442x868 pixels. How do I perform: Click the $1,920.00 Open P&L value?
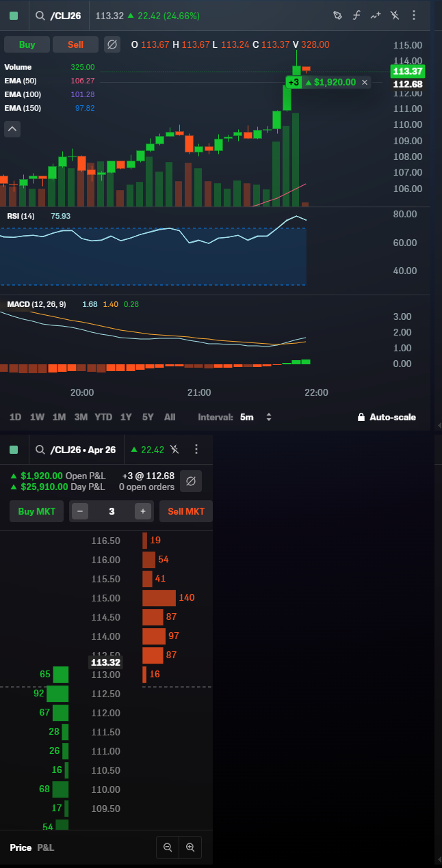click(x=42, y=476)
